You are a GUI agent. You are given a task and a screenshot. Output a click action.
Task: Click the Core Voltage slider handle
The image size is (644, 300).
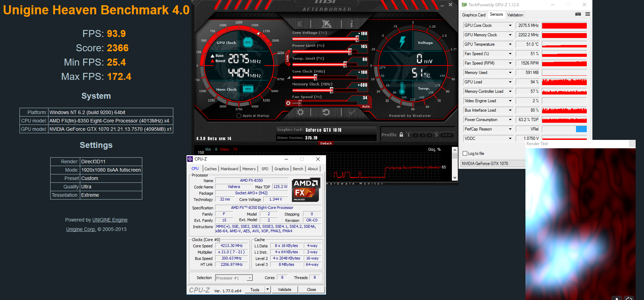pyautogui.click(x=357, y=39)
